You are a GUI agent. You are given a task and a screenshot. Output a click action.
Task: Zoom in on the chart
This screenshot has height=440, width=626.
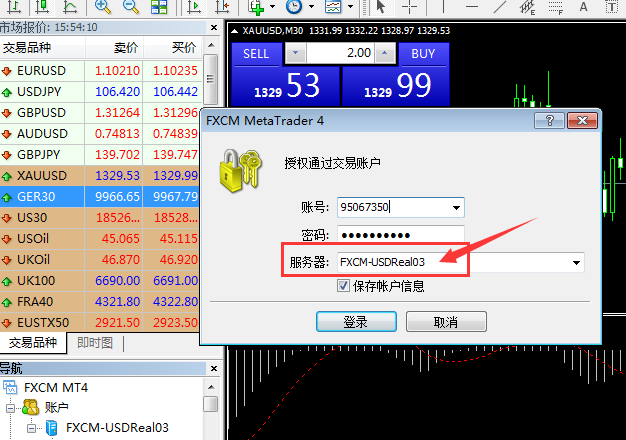[103, 7]
